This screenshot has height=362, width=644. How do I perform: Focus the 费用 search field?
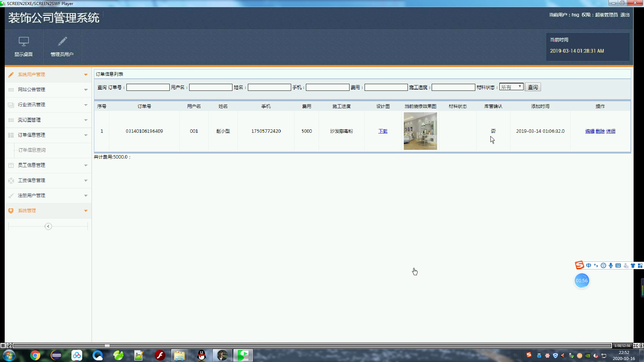tap(386, 87)
